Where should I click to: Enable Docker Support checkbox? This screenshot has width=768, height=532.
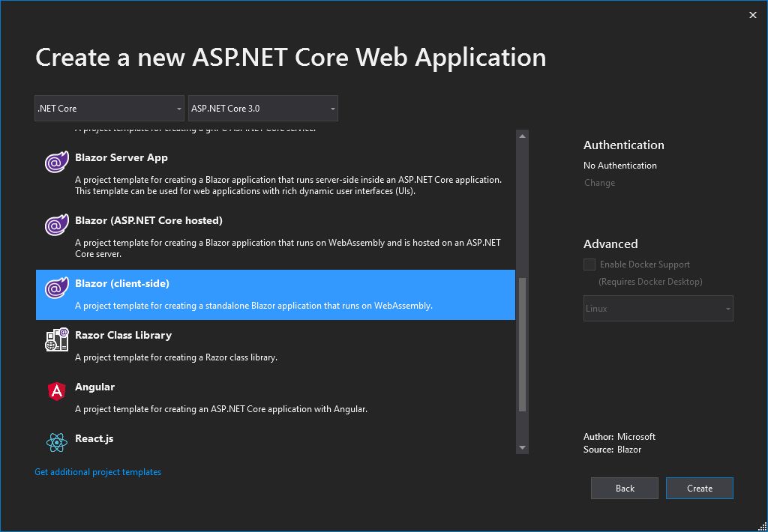[589, 265]
